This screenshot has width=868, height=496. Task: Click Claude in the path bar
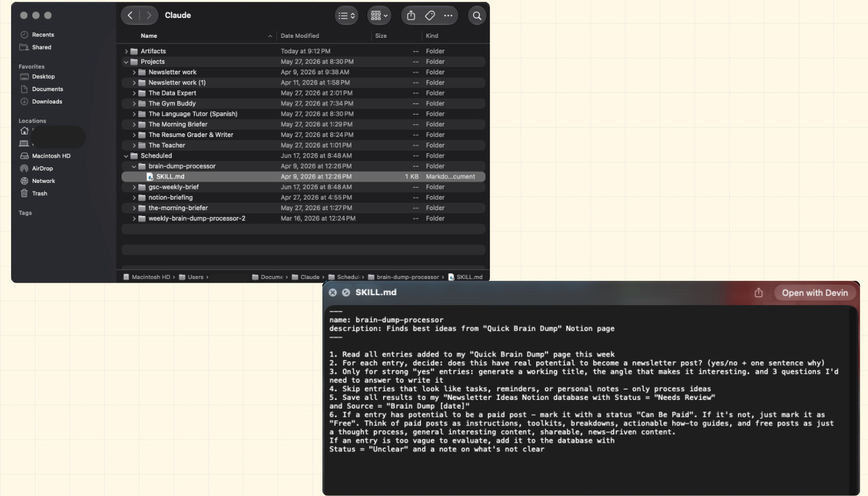tap(306, 277)
